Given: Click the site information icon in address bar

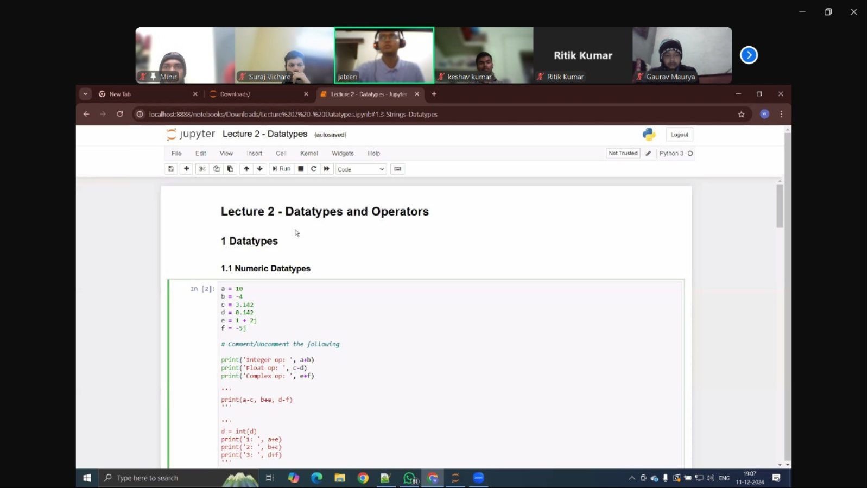Looking at the screenshot, I should click(x=140, y=114).
